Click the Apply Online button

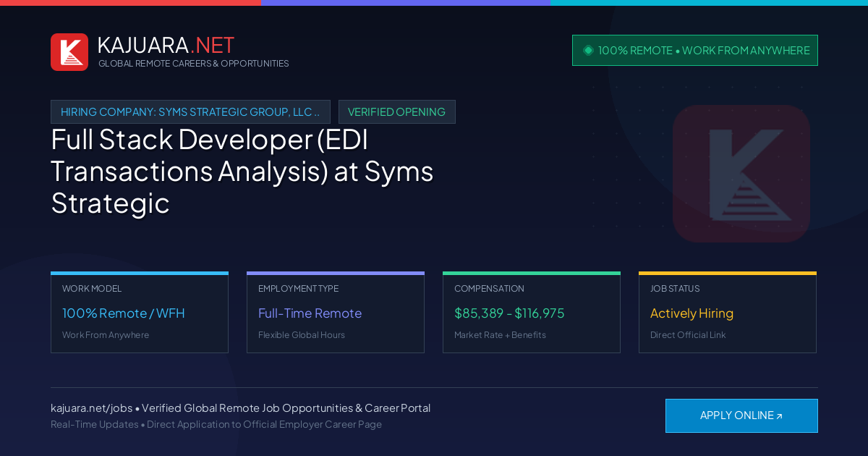coord(741,415)
